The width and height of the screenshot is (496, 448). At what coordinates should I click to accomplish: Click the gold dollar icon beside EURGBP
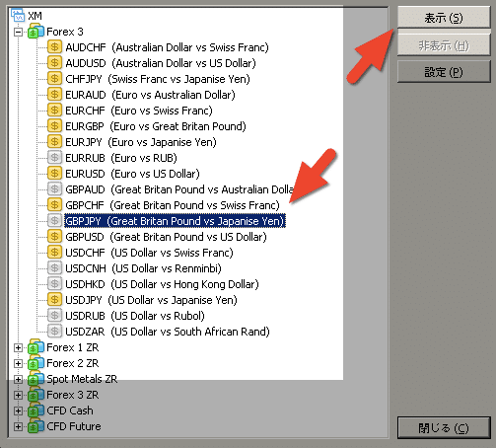54,126
